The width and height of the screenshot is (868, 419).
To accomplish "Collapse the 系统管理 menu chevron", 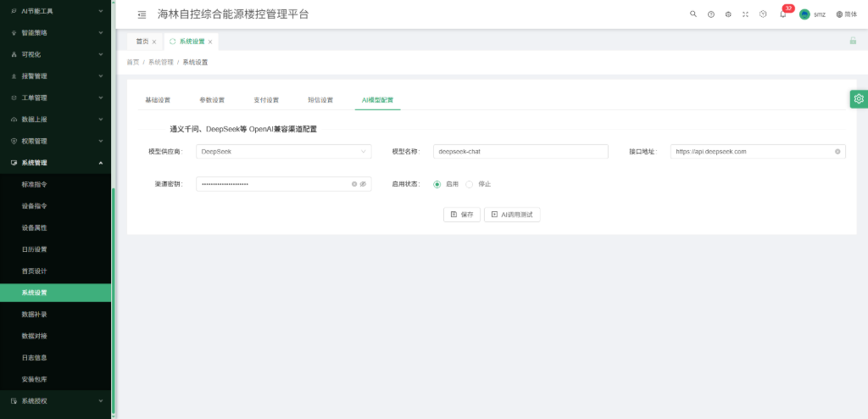I will point(101,163).
